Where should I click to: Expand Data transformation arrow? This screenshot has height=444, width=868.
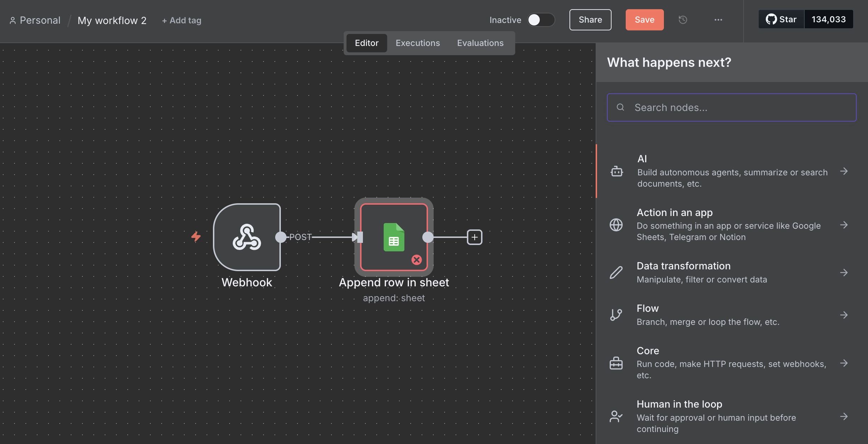(844, 273)
